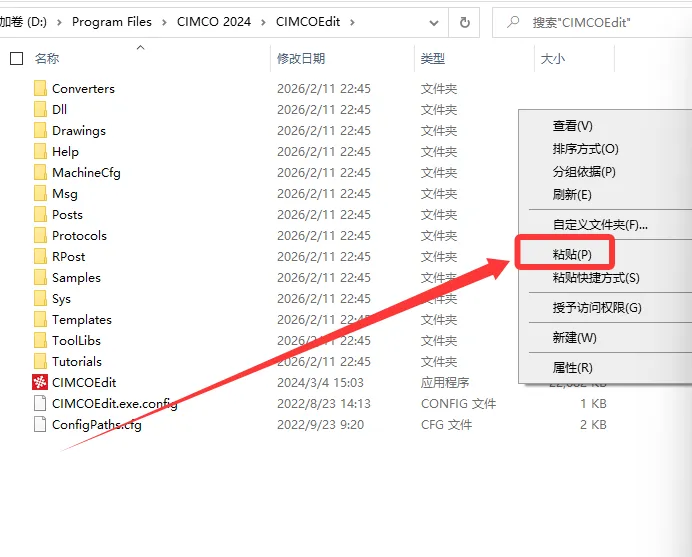Click the Protocols folder icon

pyautogui.click(x=40, y=235)
